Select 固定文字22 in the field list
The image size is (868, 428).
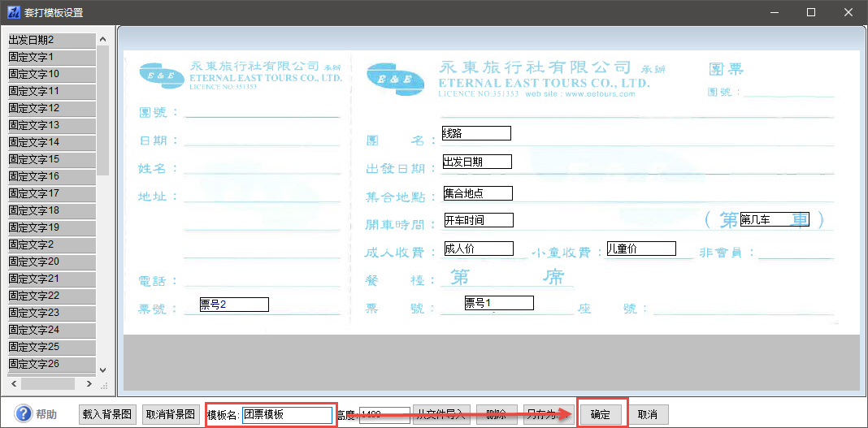51,296
